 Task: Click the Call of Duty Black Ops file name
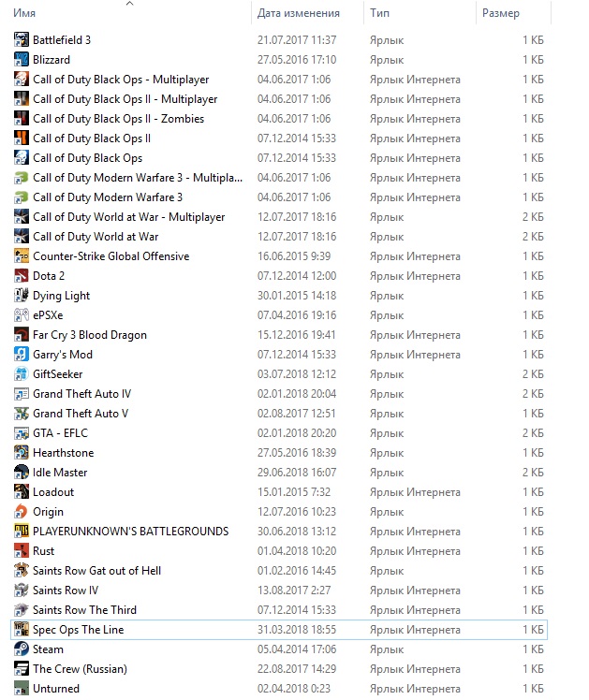[87, 158]
